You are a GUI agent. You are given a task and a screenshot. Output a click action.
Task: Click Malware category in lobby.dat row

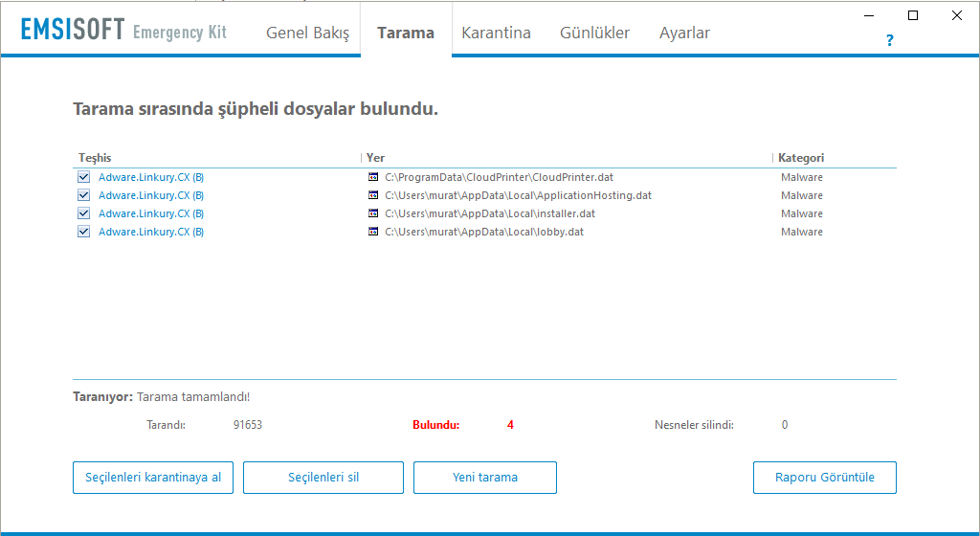click(802, 232)
